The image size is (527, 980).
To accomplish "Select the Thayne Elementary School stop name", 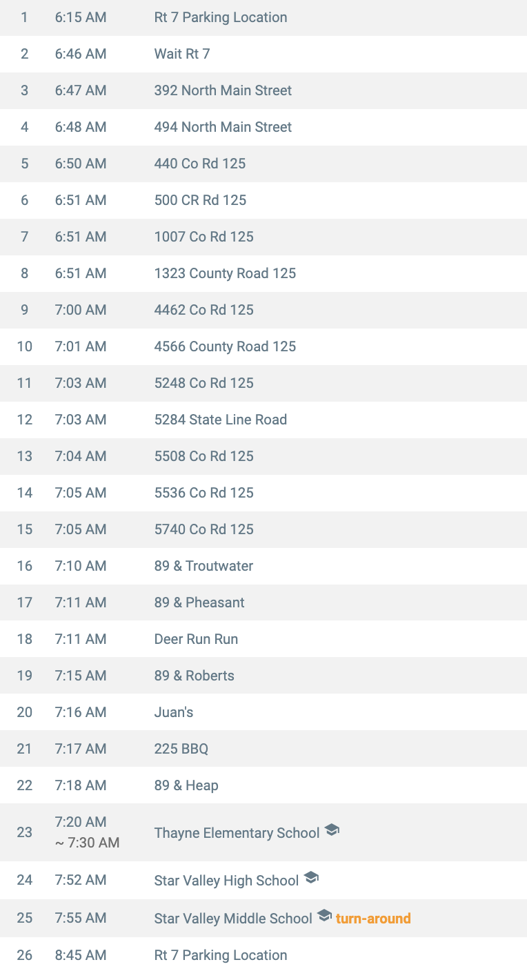I will (237, 833).
